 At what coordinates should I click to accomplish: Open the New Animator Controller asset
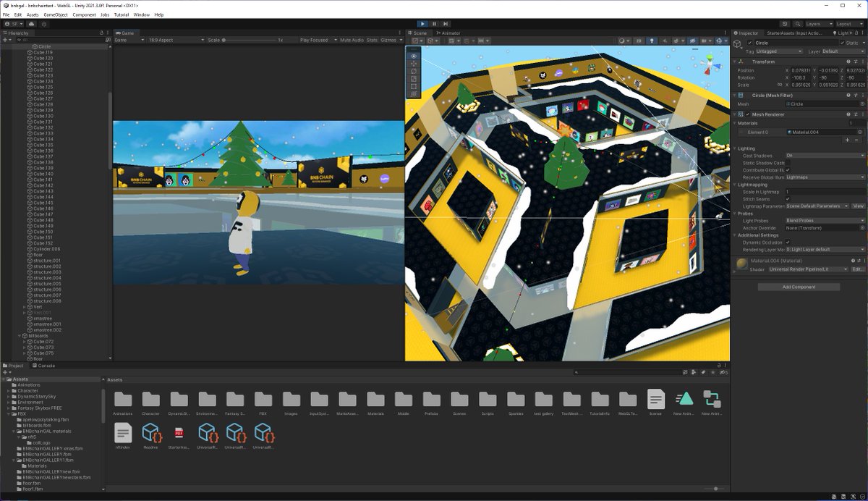tap(712, 398)
